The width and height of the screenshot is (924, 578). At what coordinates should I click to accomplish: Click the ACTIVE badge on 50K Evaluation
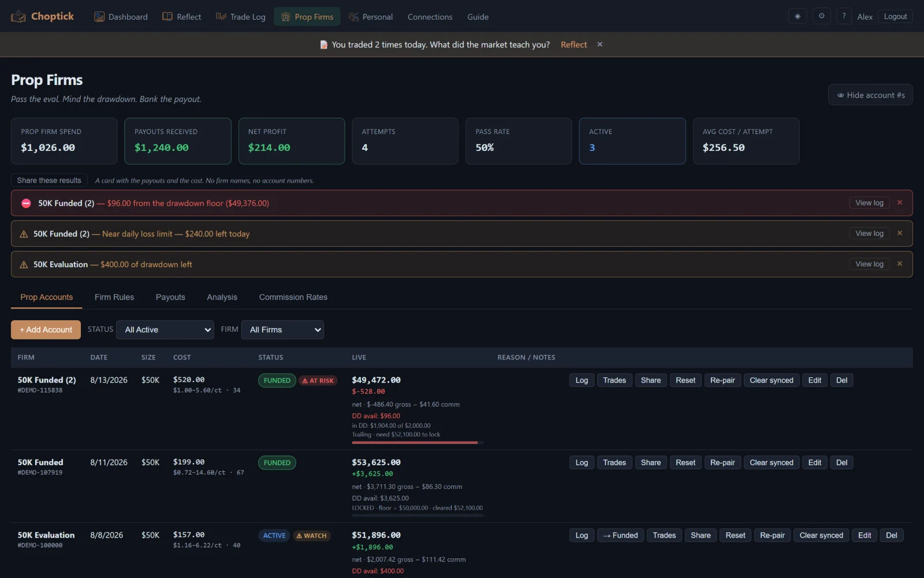274,536
